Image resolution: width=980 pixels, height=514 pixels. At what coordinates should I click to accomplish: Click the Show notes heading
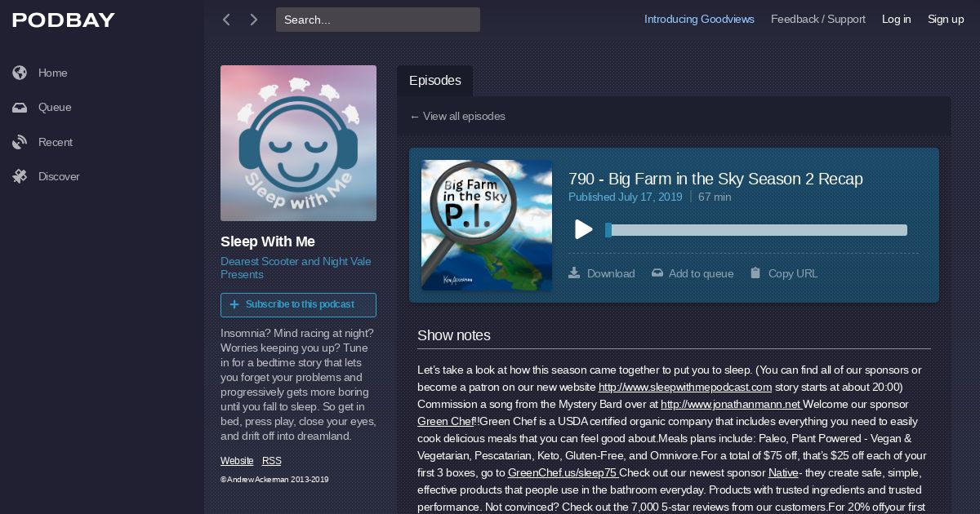(454, 335)
